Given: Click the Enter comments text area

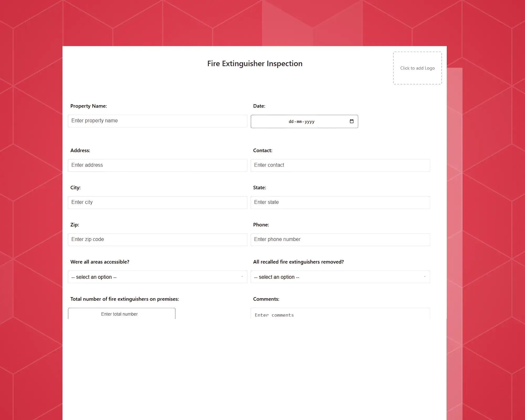Looking at the screenshot, I should (340, 315).
